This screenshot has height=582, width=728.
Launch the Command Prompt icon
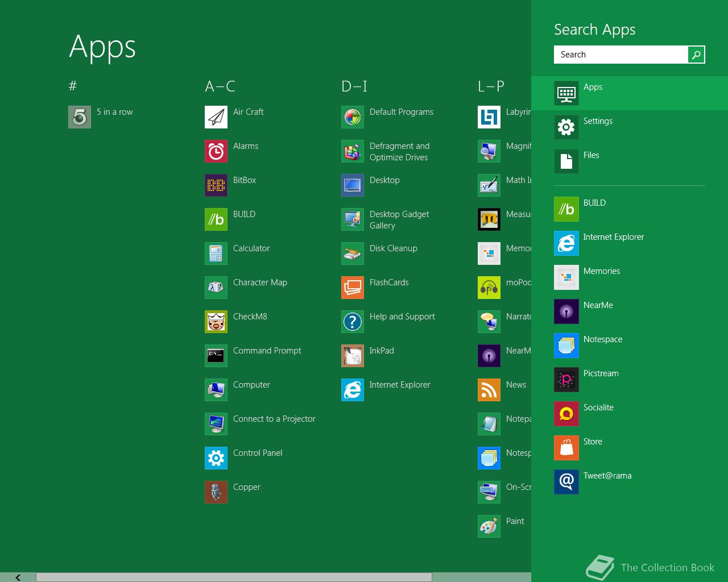[216, 356]
